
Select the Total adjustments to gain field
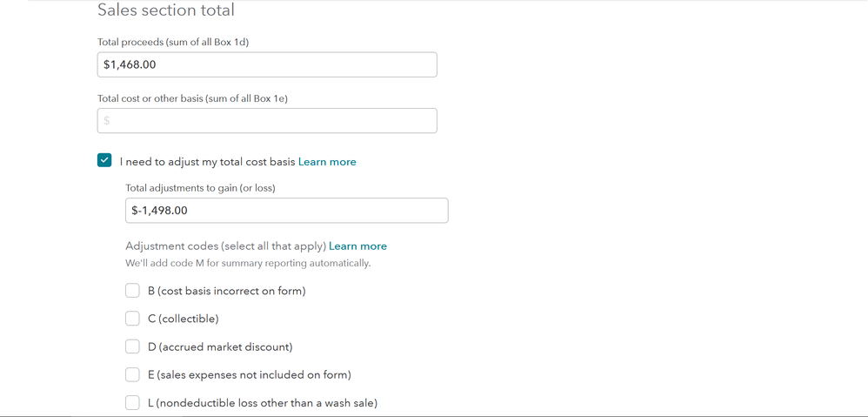click(x=287, y=211)
